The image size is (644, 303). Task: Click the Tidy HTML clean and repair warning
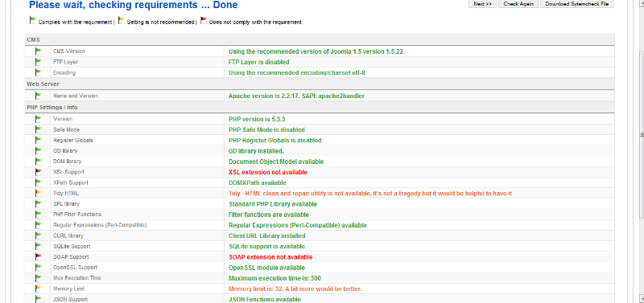(x=370, y=193)
